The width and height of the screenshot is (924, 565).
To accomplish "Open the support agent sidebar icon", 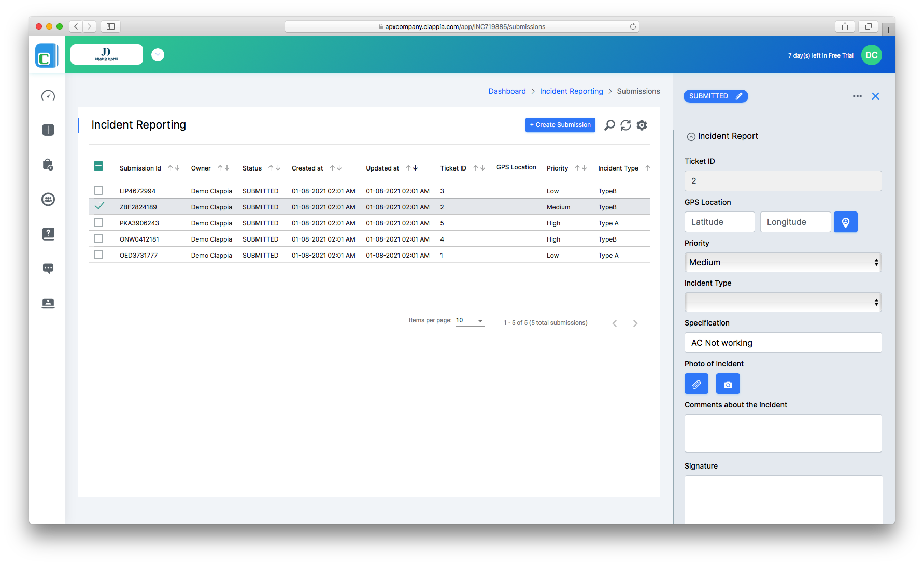I will click(x=48, y=303).
